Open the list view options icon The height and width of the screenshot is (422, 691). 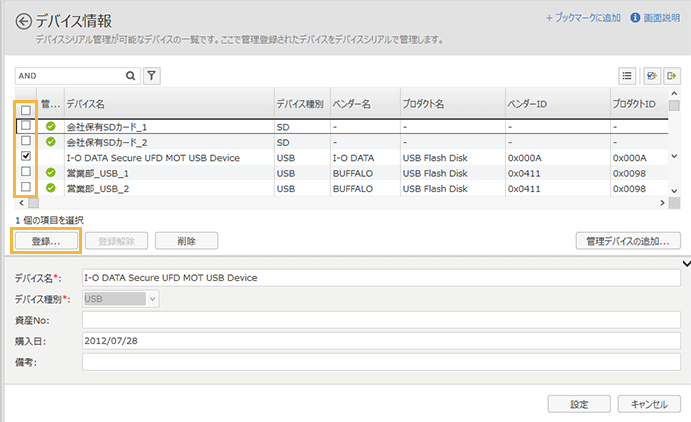tap(627, 76)
